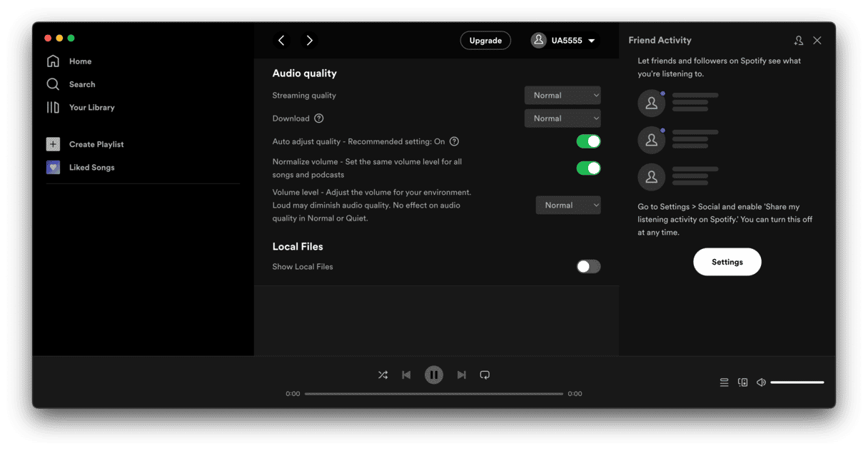Mute the volume speaker icon

coord(761,382)
